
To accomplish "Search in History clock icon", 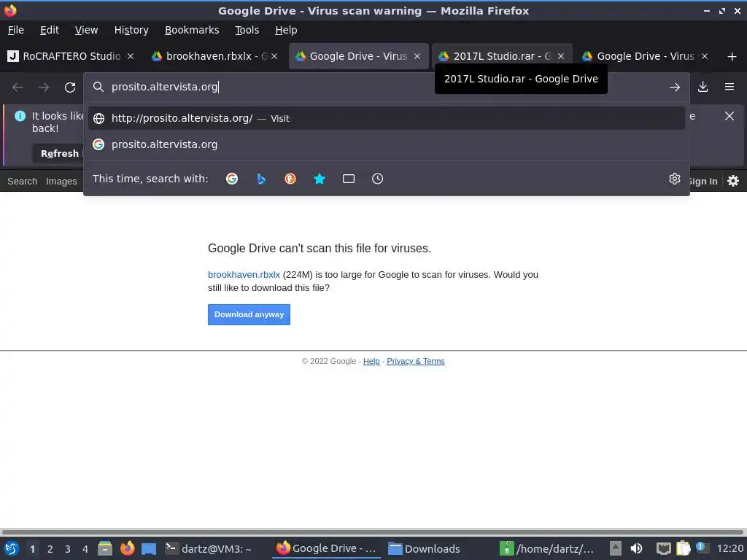I will (377, 179).
